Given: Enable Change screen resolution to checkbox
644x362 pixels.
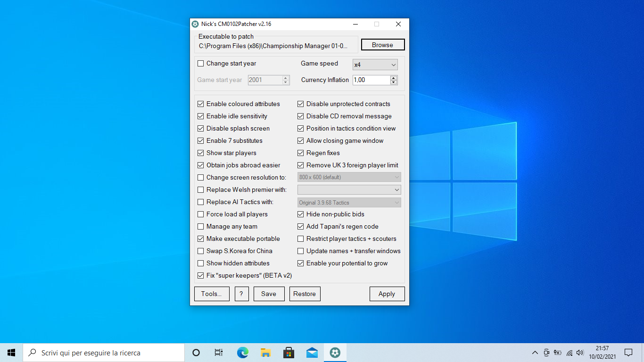Looking at the screenshot, I should pos(201,178).
